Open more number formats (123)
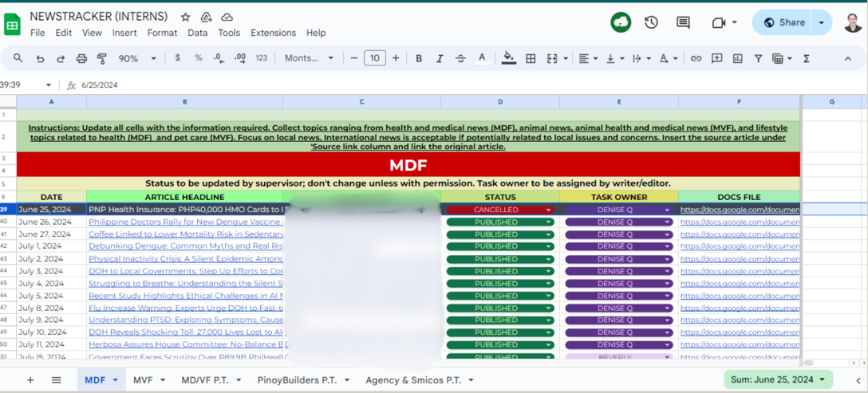 click(x=262, y=57)
